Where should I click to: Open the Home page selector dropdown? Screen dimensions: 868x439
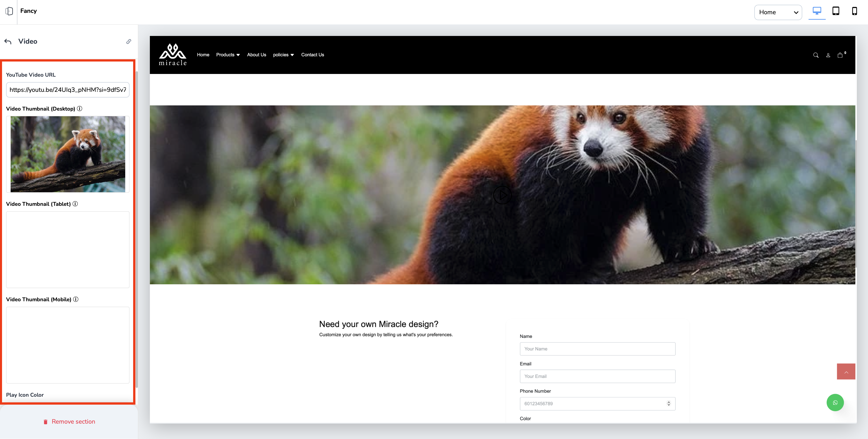tap(778, 12)
